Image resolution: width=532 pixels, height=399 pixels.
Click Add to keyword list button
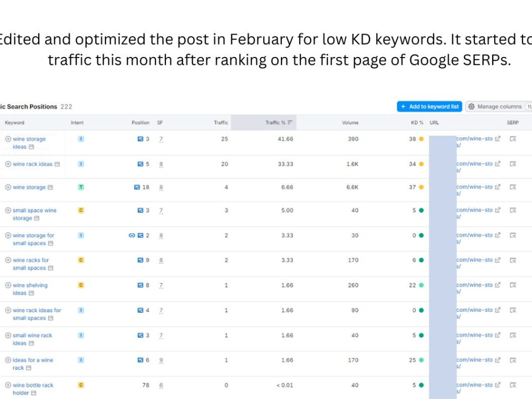pos(429,106)
